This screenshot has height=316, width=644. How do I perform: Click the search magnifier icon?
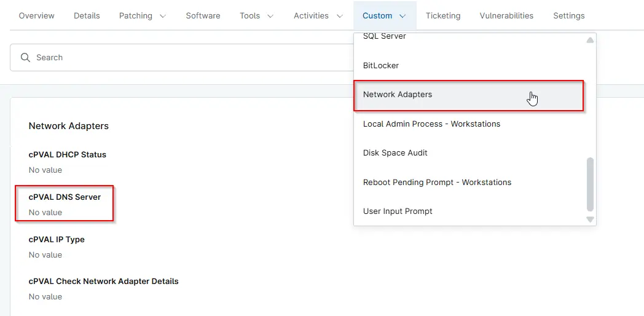tap(25, 57)
